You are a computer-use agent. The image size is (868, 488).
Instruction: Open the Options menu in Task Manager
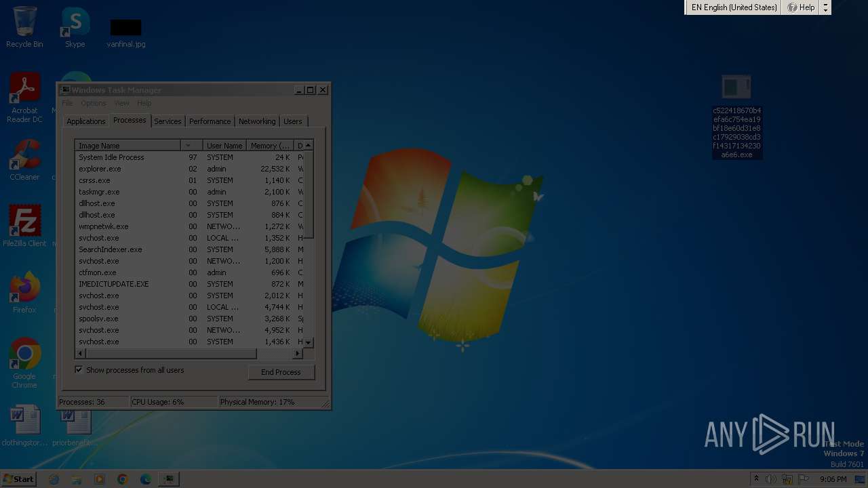[93, 103]
